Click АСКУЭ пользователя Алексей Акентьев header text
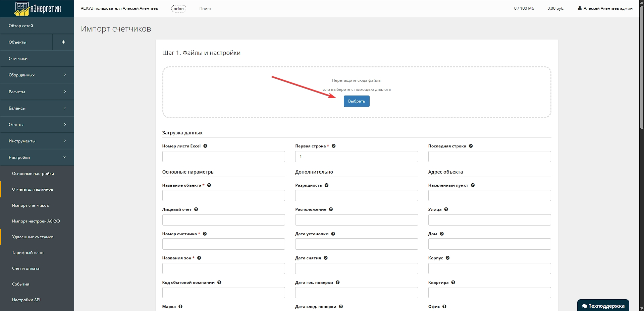This screenshot has height=311, width=644. [x=119, y=8]
